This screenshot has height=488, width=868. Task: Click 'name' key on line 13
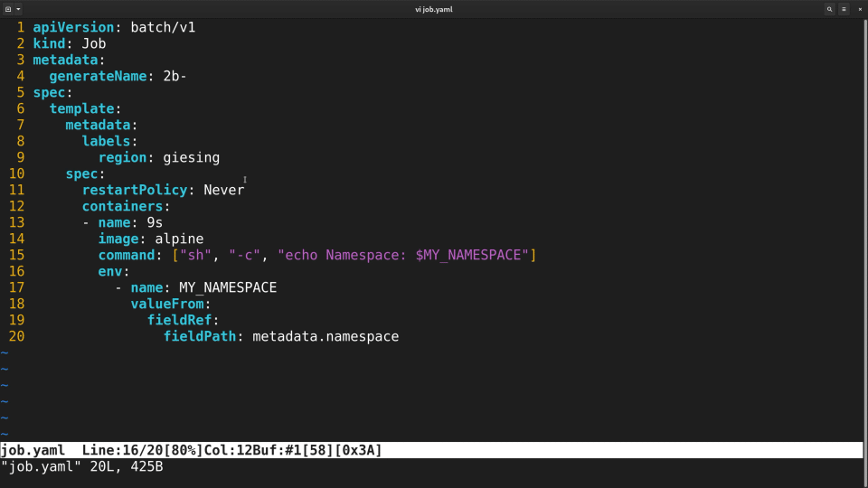[x=114, y=222]
